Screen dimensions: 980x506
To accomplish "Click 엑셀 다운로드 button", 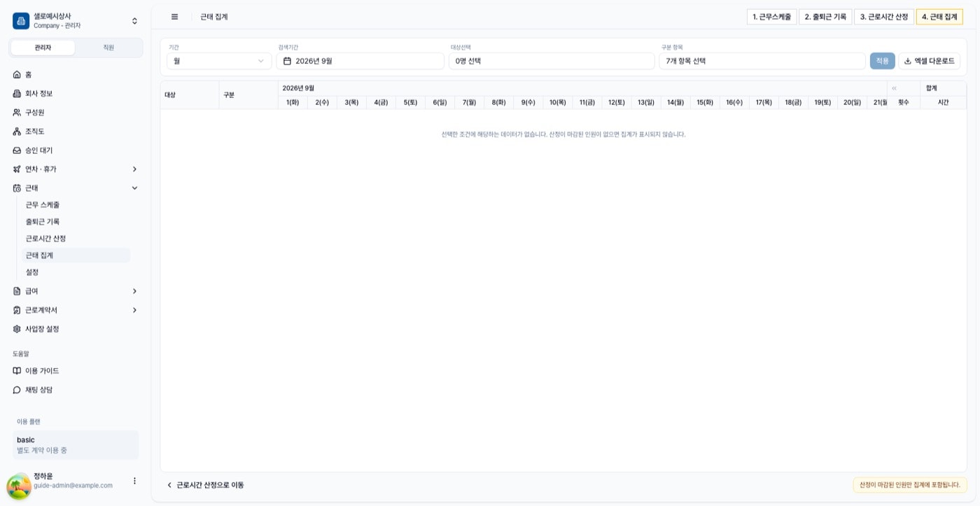I will point(929,61).
